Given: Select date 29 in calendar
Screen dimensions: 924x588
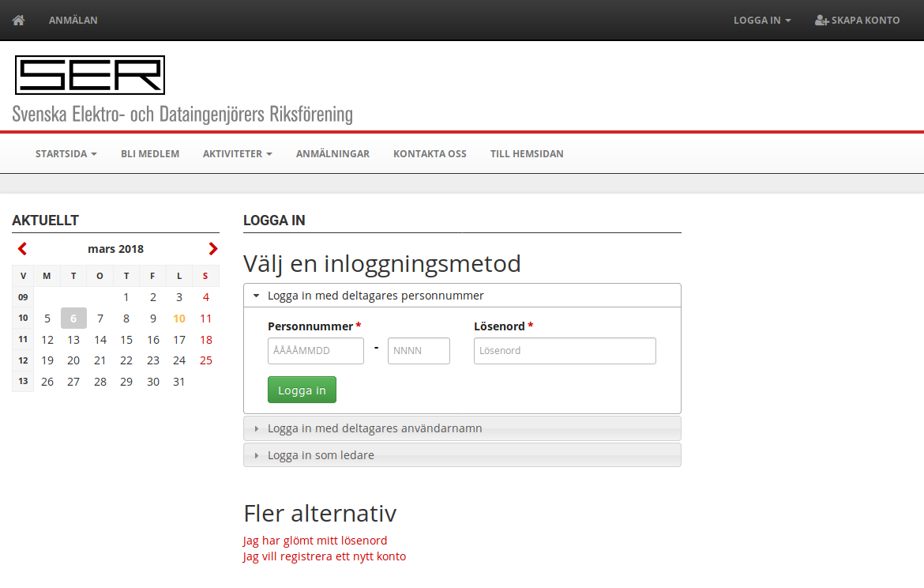Looking at the screenshot, I should tap(126, 382).
